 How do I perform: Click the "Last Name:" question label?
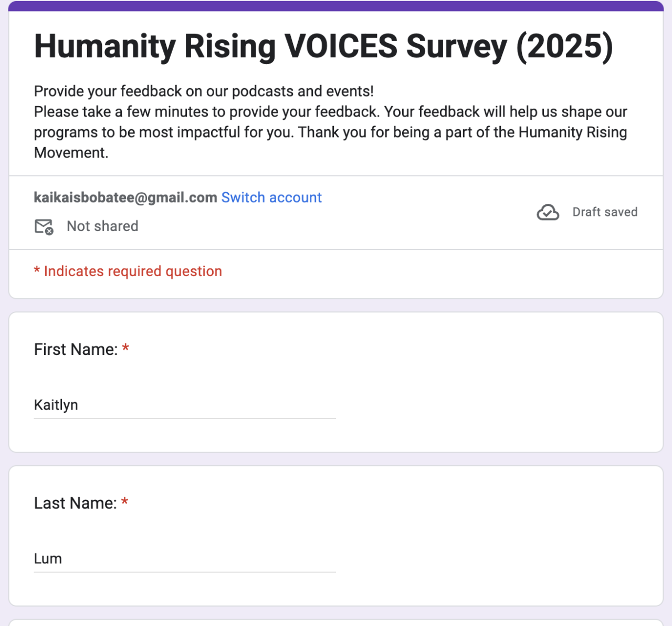point(75,503)
